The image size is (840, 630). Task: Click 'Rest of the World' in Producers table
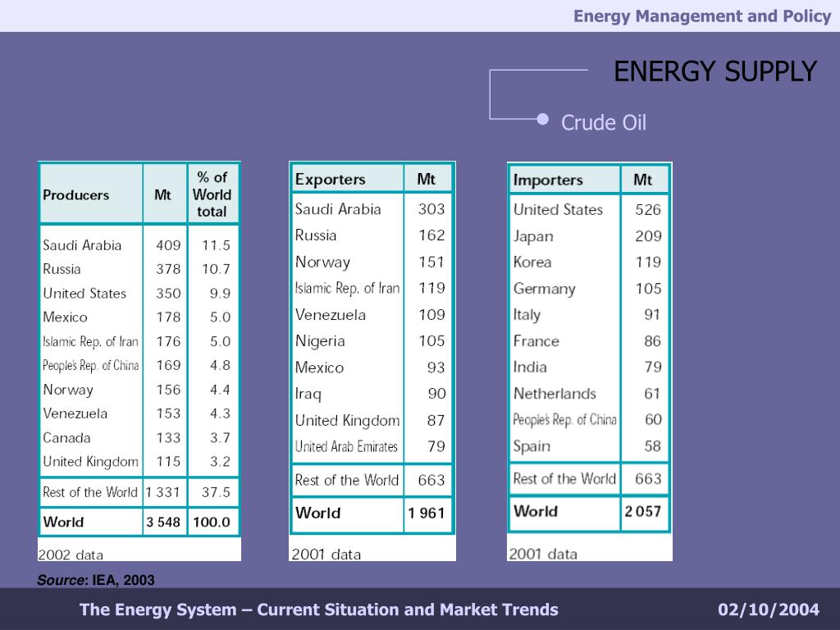[90, 492]
